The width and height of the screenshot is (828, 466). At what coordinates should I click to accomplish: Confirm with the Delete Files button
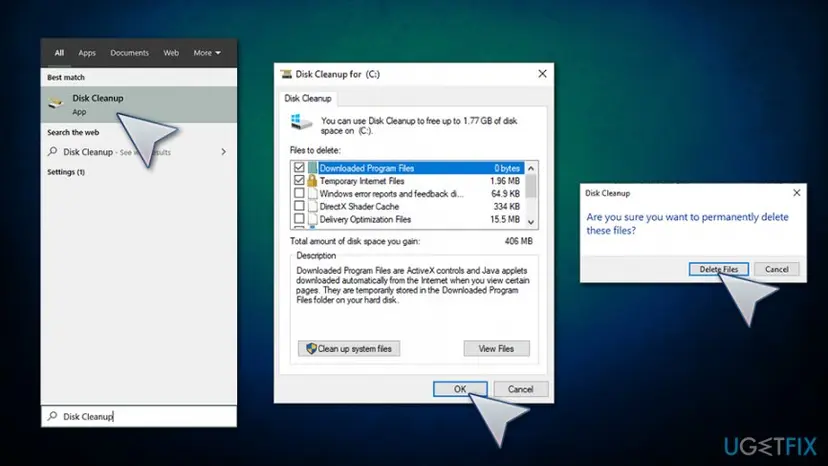(x=719, y=269)
